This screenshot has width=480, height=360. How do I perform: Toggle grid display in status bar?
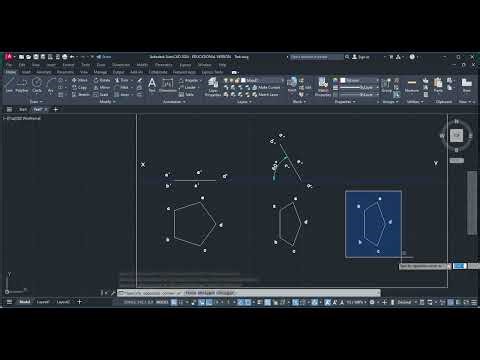point(174,302)
